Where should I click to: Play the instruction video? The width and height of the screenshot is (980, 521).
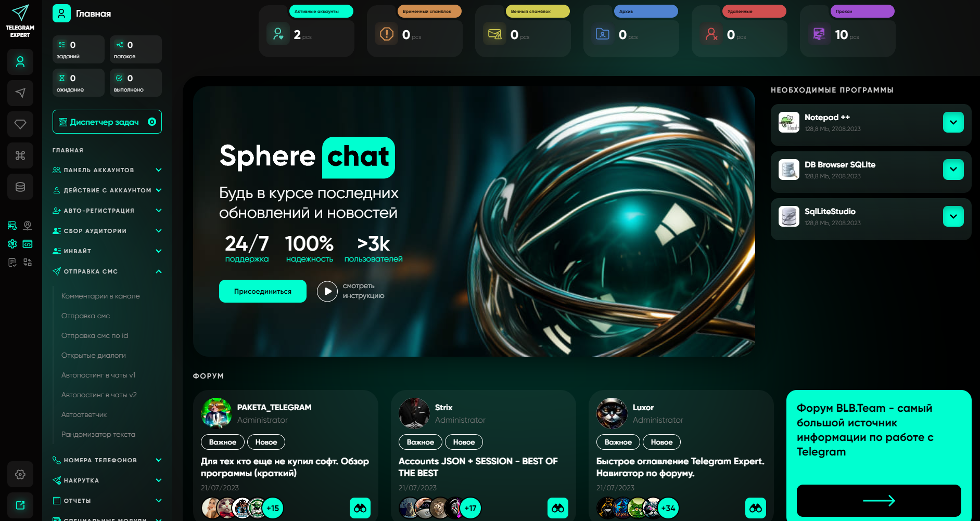(327, 291)
